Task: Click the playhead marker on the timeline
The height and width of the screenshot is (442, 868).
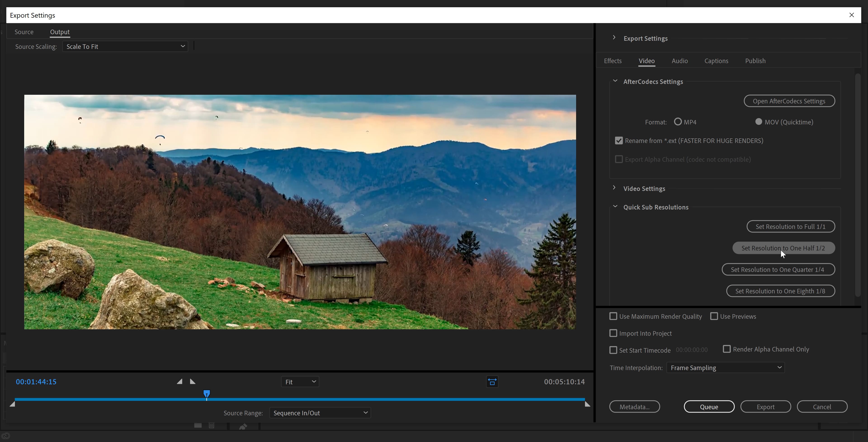Action: tap(207, 393)
